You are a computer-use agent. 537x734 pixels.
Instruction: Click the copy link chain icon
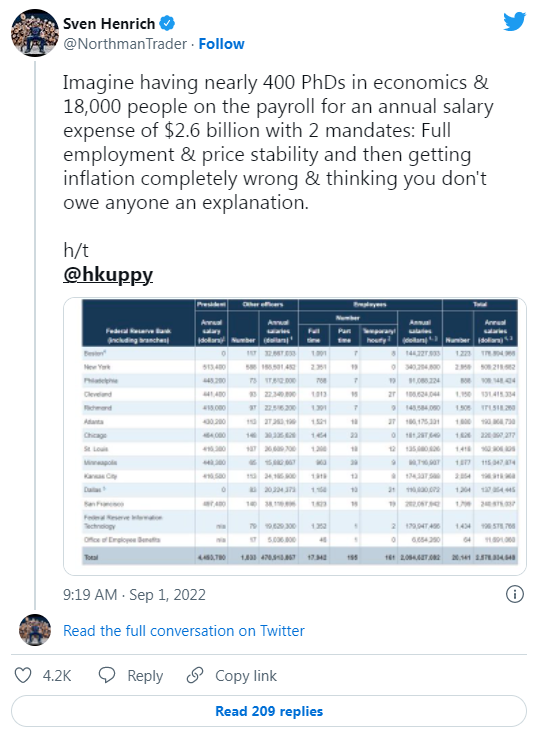(195, 675)
